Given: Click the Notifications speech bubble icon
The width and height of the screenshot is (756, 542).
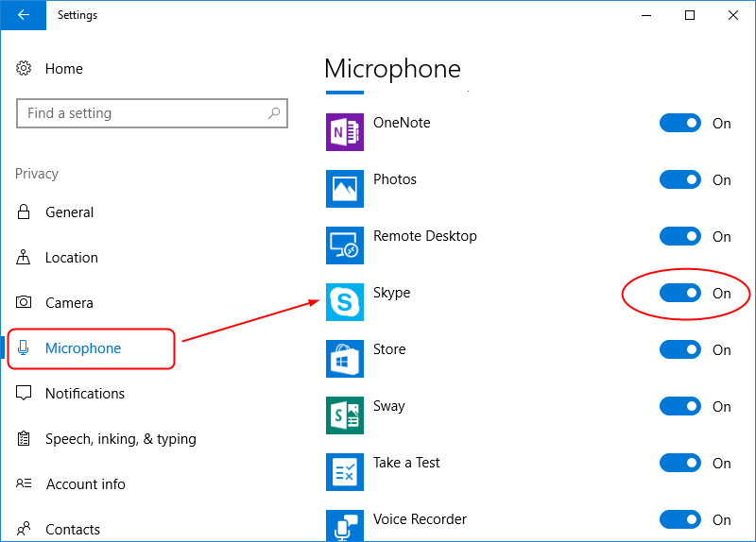Looking at the screenshot, I should [x=23, y=393].
